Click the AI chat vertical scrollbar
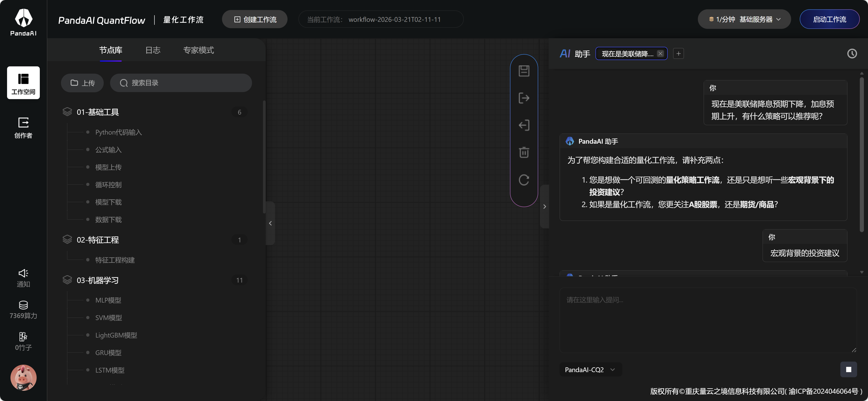 tap(861, 155)
